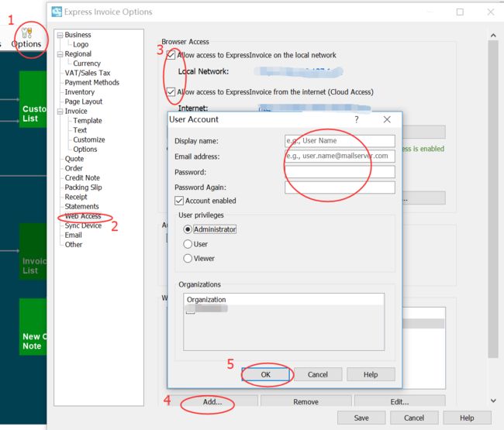Open VAT/Sales Tax settings

tap(88, 73)
